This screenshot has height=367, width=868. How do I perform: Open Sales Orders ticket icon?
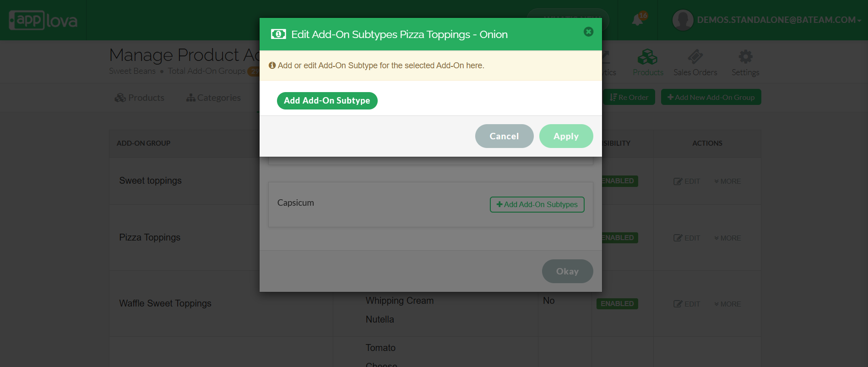pos(695,57)
